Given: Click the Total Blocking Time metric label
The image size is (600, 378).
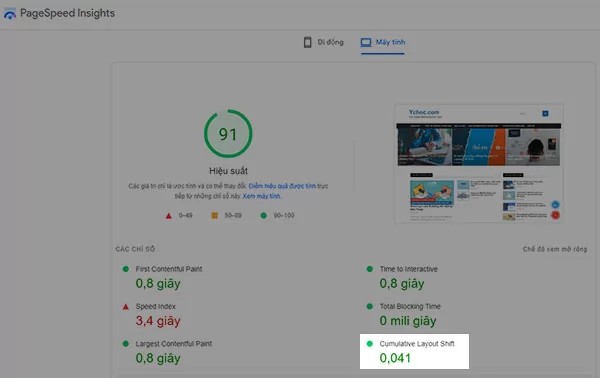Looking at the screenshot, I should pyautogui.click(x=410, y=306).
